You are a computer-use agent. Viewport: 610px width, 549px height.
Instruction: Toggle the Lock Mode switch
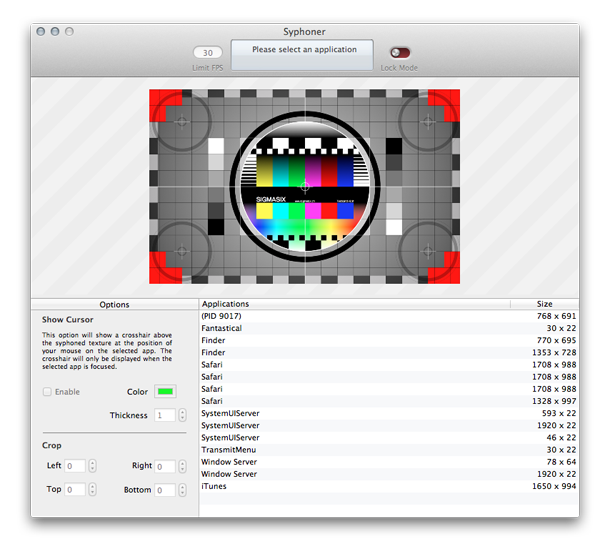click(400, 52)
